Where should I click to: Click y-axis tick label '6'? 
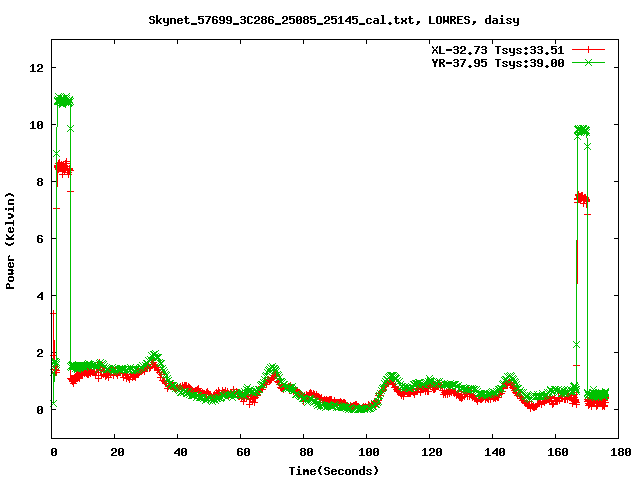click(x=40, y=239)
